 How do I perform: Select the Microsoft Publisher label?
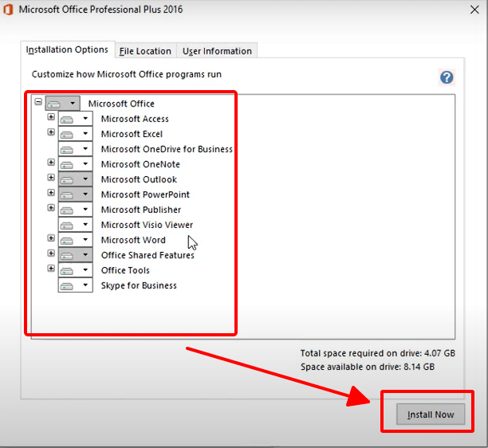141,210
